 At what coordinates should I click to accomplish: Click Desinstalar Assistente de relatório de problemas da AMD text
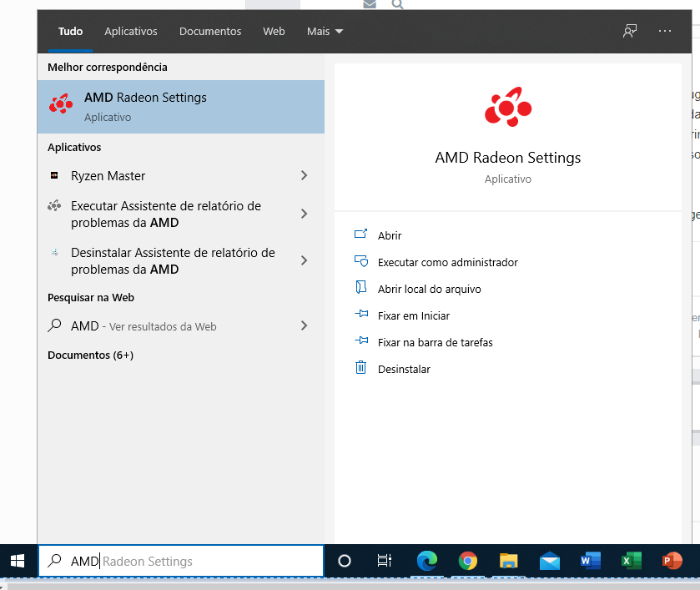coord(173,261)
